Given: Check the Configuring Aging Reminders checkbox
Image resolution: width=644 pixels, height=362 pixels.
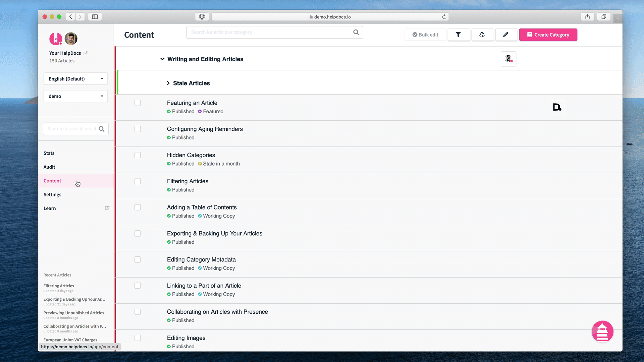Looking at the screenshot, I should pyautogui.click(x=138, y=129).
